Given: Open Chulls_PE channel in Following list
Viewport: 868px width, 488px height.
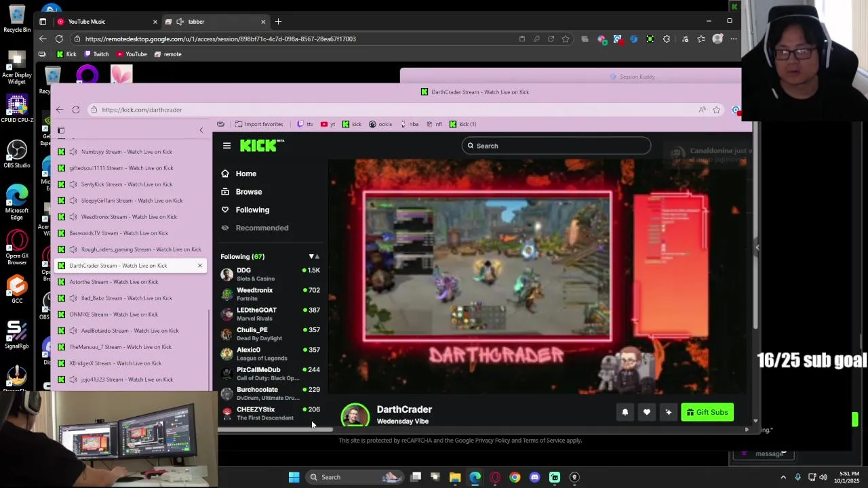Looking at the screenshot, I should pos(270,333).
